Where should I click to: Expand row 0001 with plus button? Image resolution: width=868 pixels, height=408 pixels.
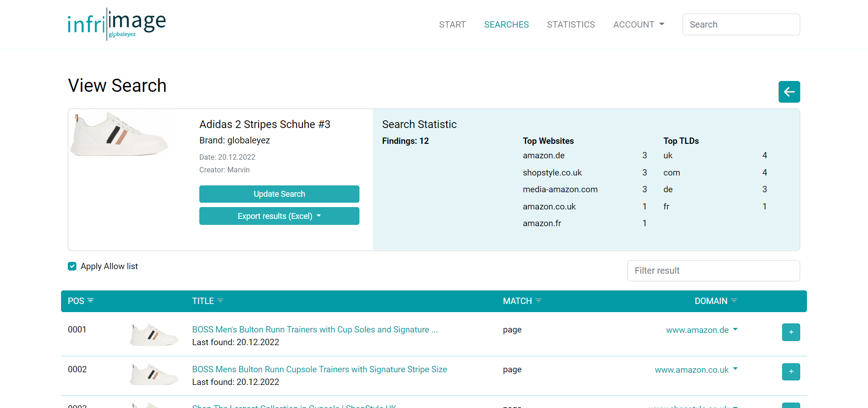791,332
